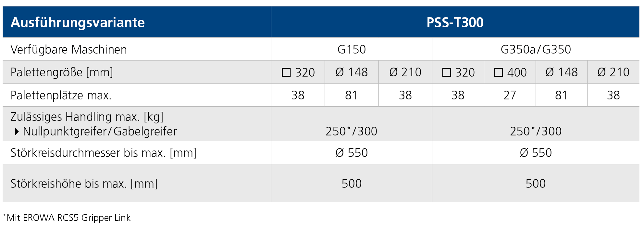
Task: Click the value 27 in Palettenplätze row
Action: pyautogui.click(x=510, y=95)
